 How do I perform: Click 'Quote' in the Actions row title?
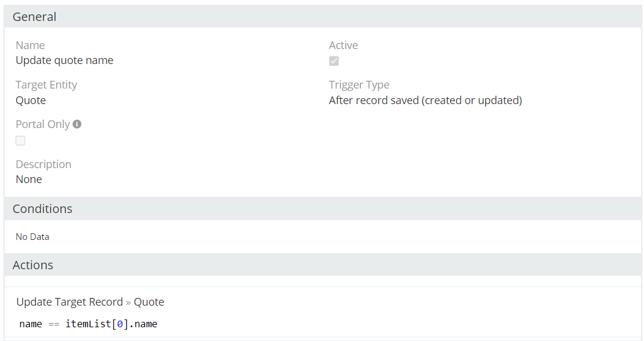[x=149, y=302]
